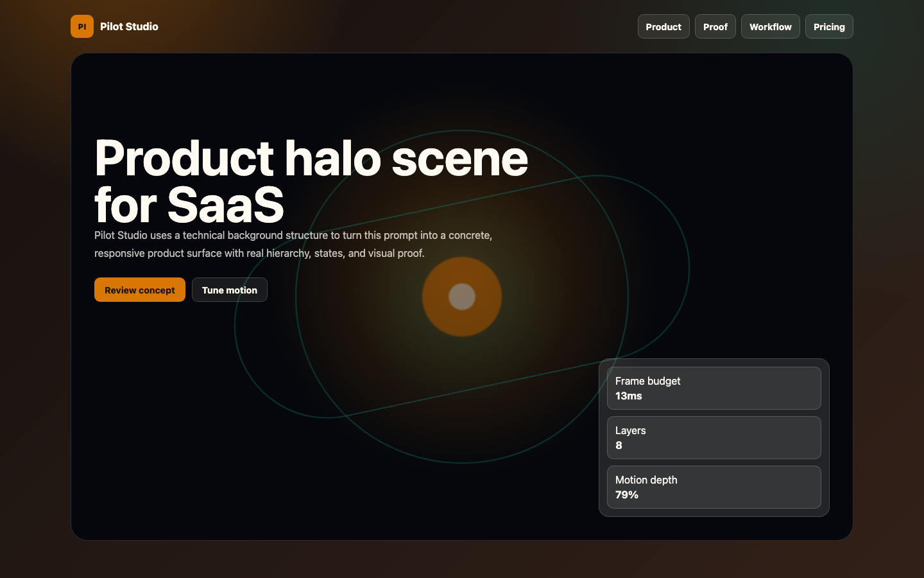This screenshot has width=924, height=578.
Task: Click the Tune motion button
Action: 230,290
